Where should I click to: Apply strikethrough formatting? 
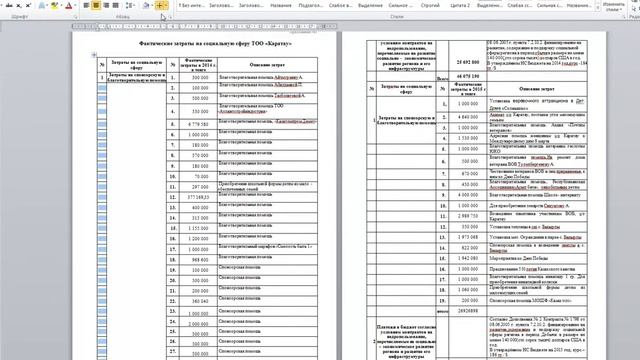tap(9, 5)
